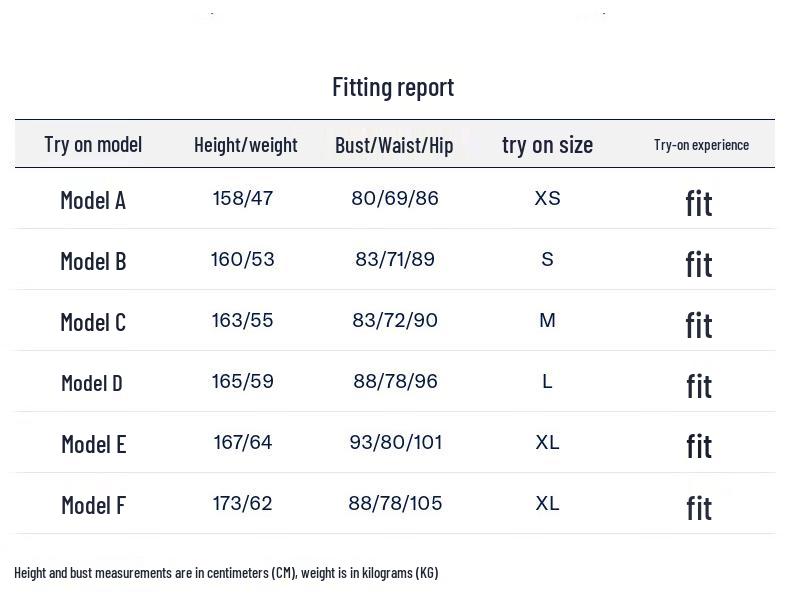The image size is (790, 593).
Task: Select Model C in the table
Action: point(93,322)
